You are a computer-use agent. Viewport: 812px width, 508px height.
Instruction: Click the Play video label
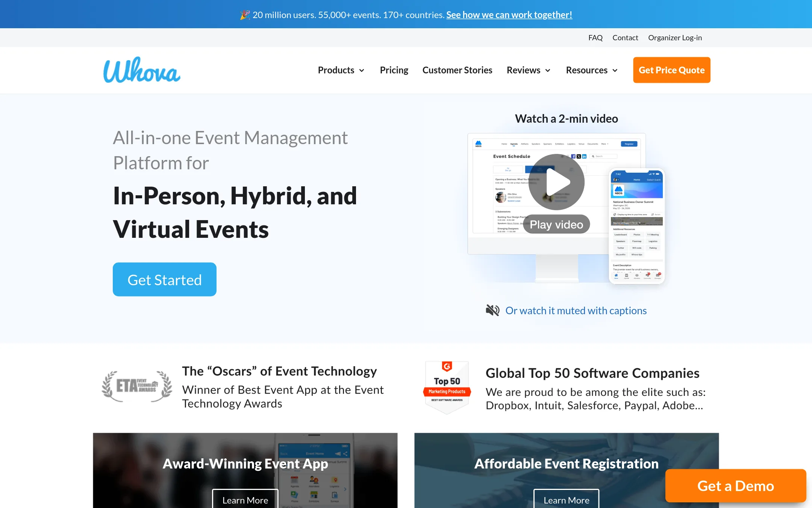tap(556, 224)
